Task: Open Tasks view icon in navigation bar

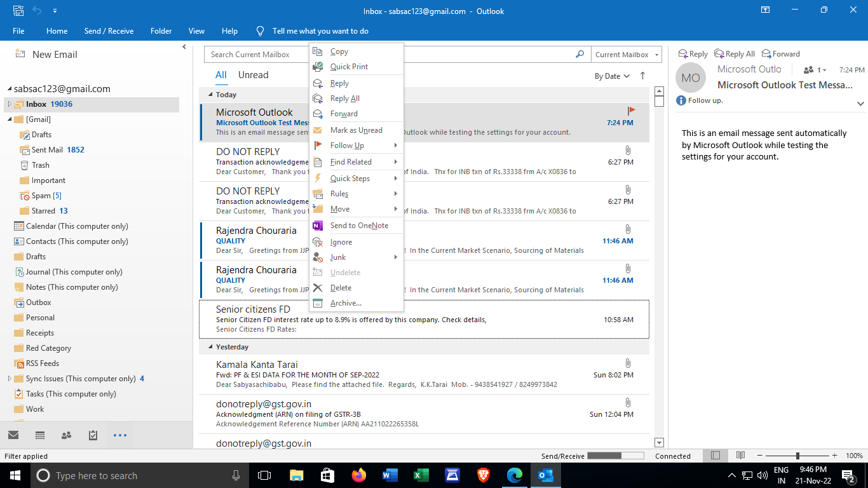Action: (x=93, y=435)
